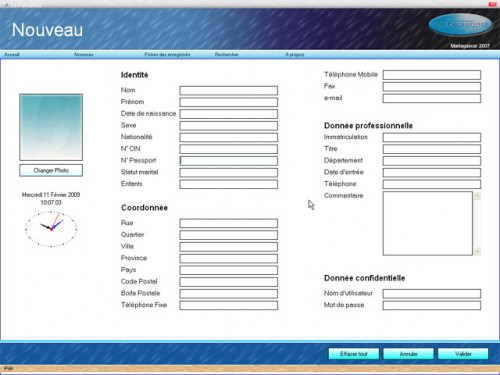
Task: Click the profile photo placeholder
Action: click(51, 127)
